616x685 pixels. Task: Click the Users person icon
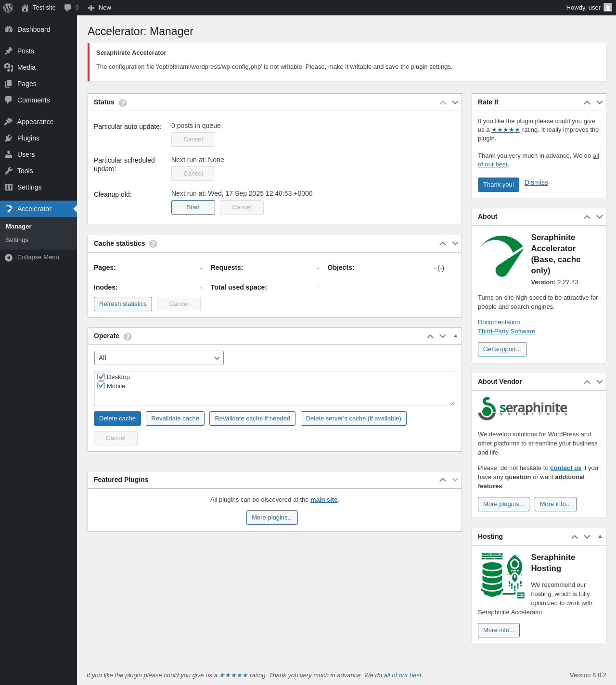9,154
